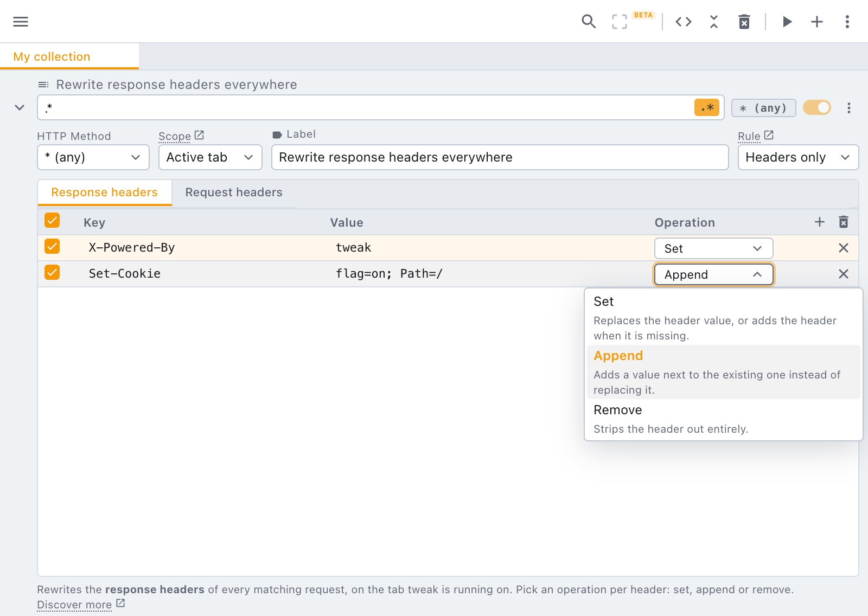The height and width of the screenshot is (616, 868).
Task: Toggle the rule enabled switch
Action: (x=817, y=107)
